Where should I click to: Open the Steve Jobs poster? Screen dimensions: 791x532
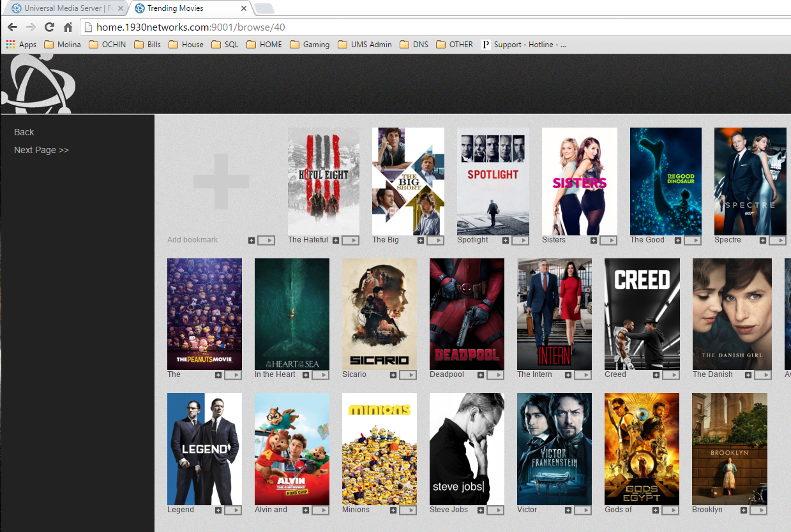point(467,449)
